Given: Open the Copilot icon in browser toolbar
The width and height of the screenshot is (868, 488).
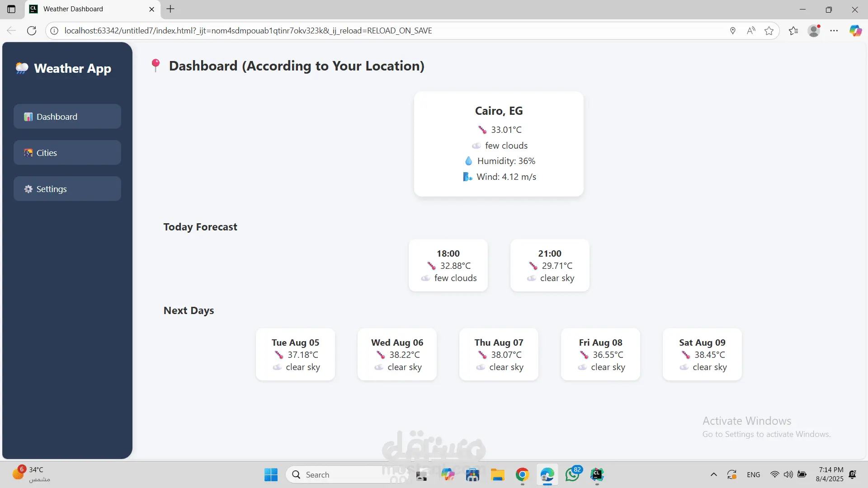Looking at the screenshot, I should (855, 31).
